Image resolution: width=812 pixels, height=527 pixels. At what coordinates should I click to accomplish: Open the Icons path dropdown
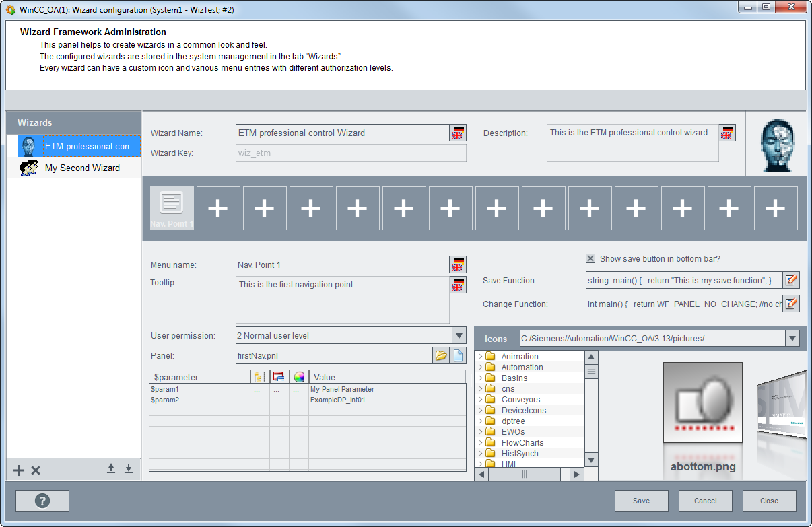click(792, 339)
